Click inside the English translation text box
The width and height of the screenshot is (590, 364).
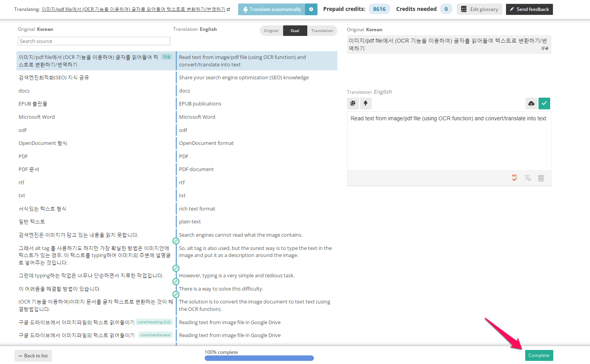[449, 141]
